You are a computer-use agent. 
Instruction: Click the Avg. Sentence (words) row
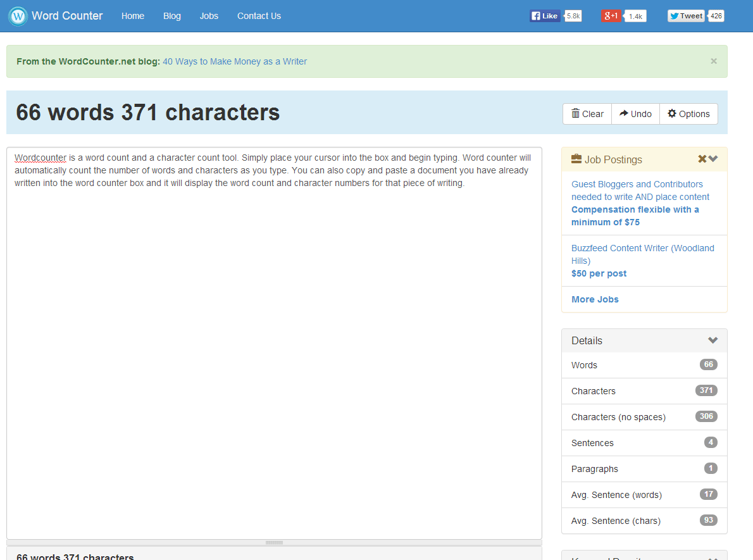pos(644,495)
